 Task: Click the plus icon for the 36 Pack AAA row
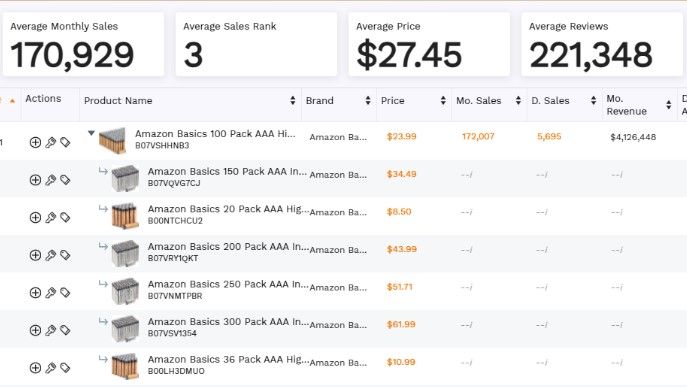click(35, 368)
